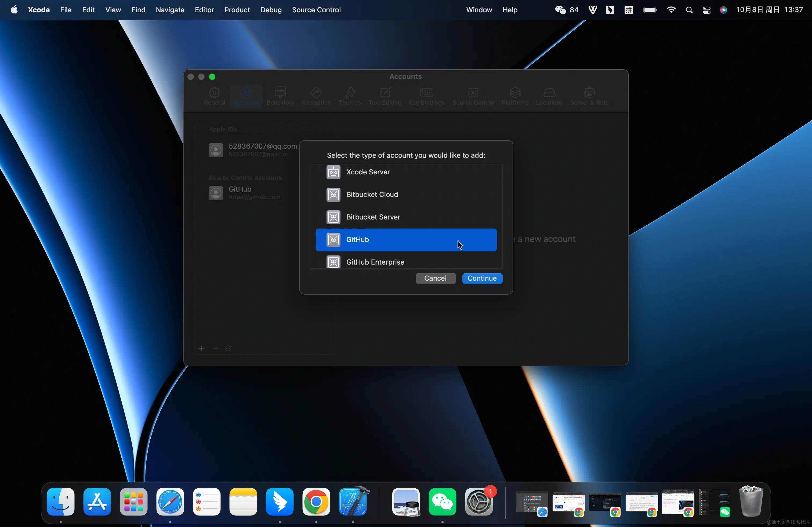Launch WeChat from the Dock
This screenshot has height=527, width=812.
click(x=442, y=502)
